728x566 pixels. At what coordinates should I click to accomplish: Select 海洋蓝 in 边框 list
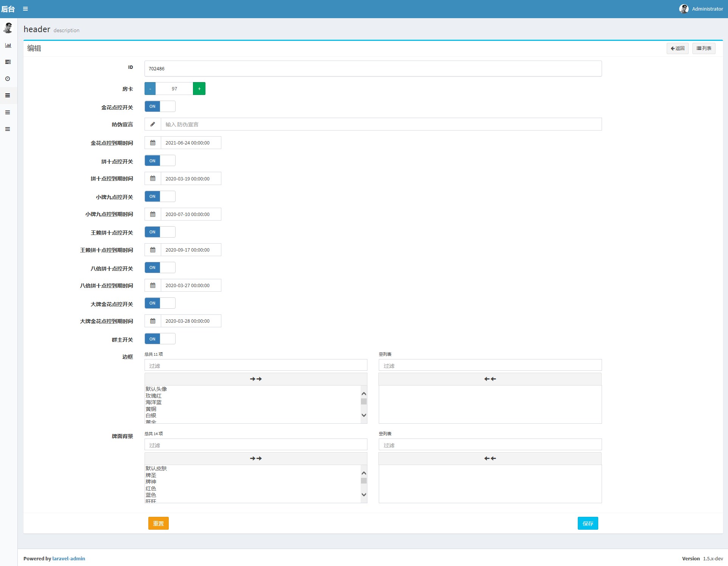(253, 402)
